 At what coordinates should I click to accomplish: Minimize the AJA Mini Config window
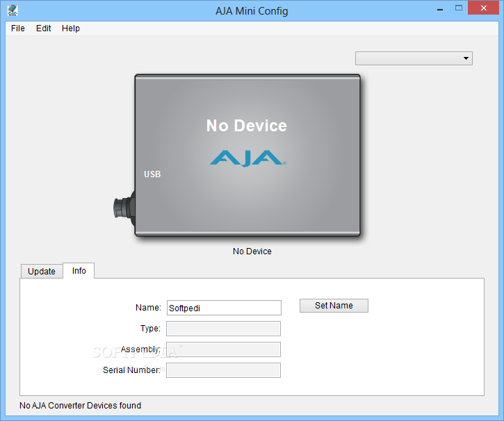(440, 9)
